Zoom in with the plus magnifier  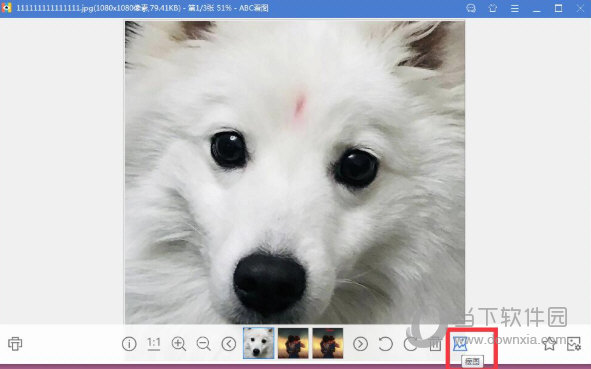point(179,344)
